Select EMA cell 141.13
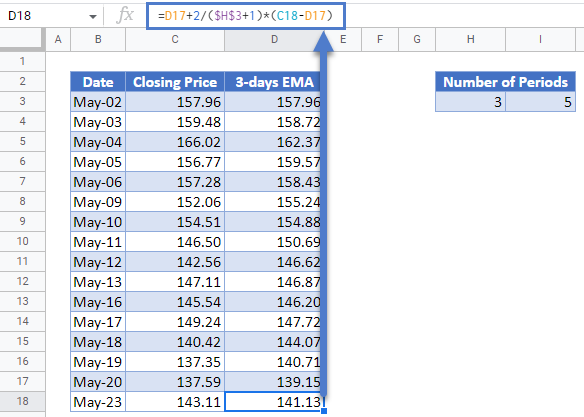The image size is (584, 417). point(274,402)
